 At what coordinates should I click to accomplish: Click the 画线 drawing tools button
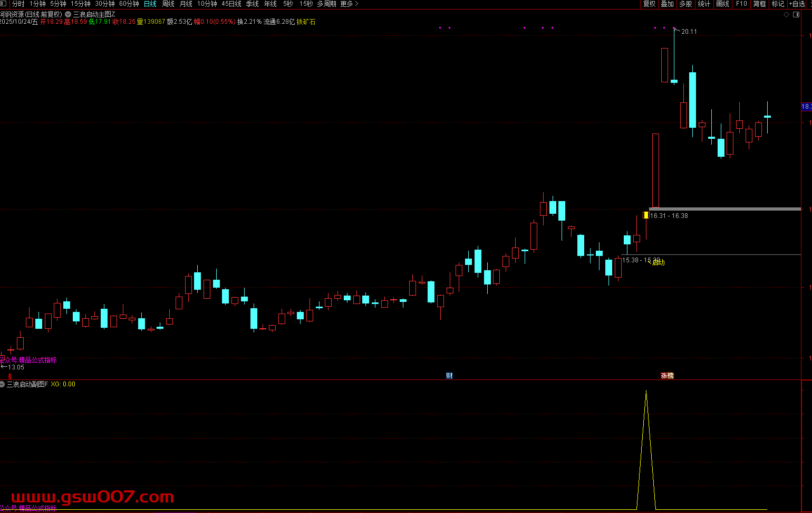722,4
